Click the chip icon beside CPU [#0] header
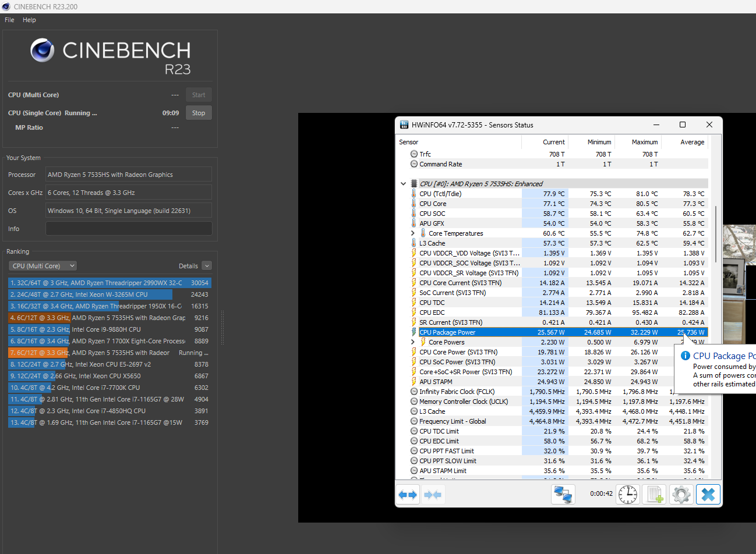756x554 pixels. (x=414, y=183)
